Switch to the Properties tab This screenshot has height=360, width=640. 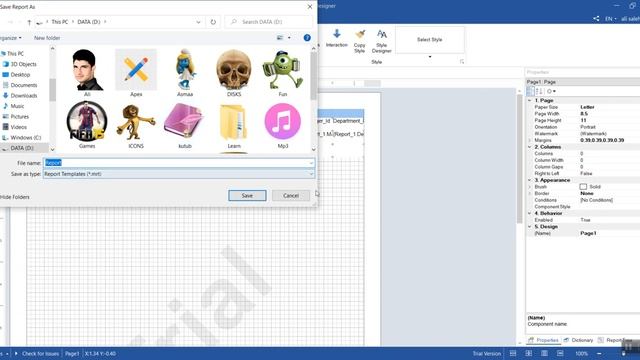tap(544, 340)
